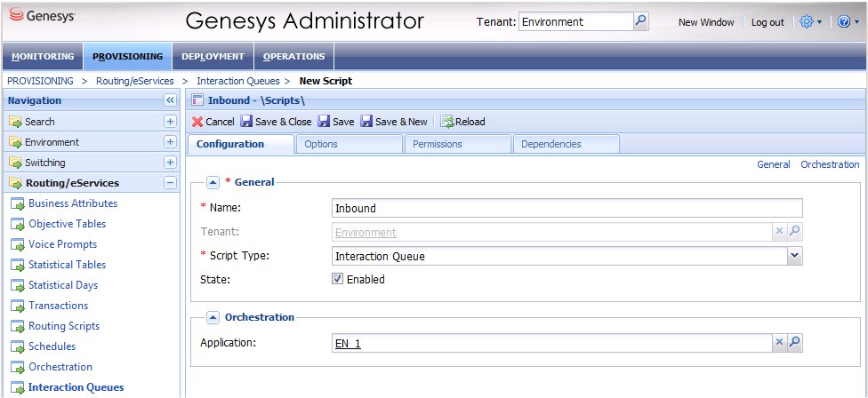The image size is (868, 398).
Task: Uncheck the Enabled state checkbox
Action: coord(337,279)
